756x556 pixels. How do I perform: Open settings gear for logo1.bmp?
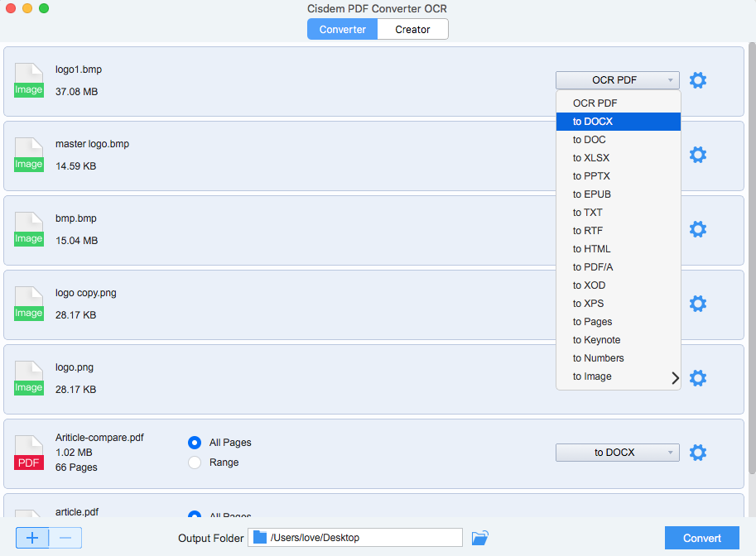tap(698, 80)
